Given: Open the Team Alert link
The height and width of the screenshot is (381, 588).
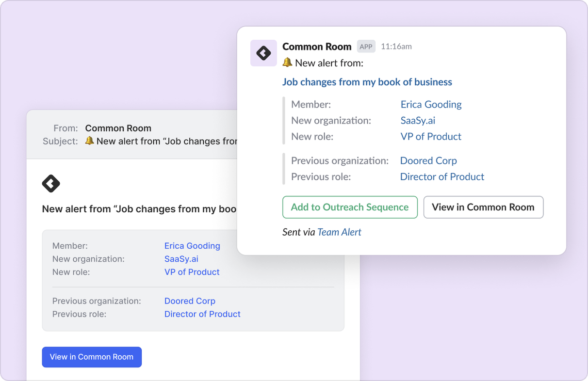Looking at the screenshot, I should pos(339,232).
